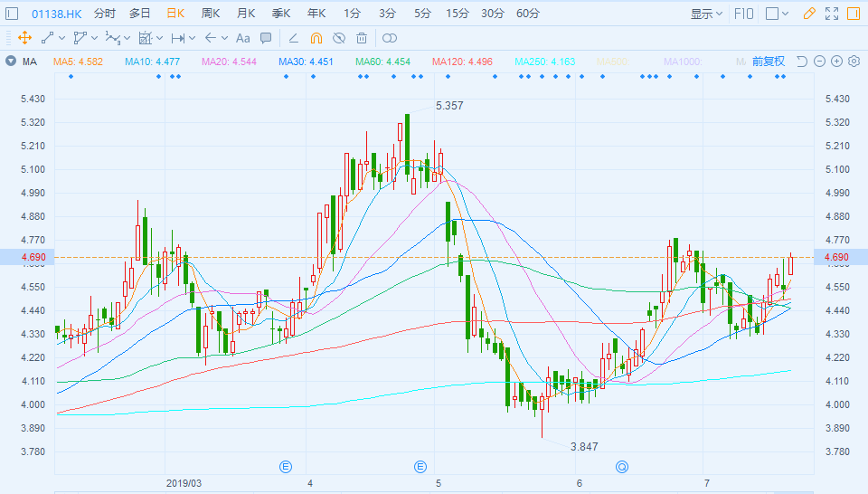Click the drawing pen icon at top right
868x494 pixels.
coord(808,14)
